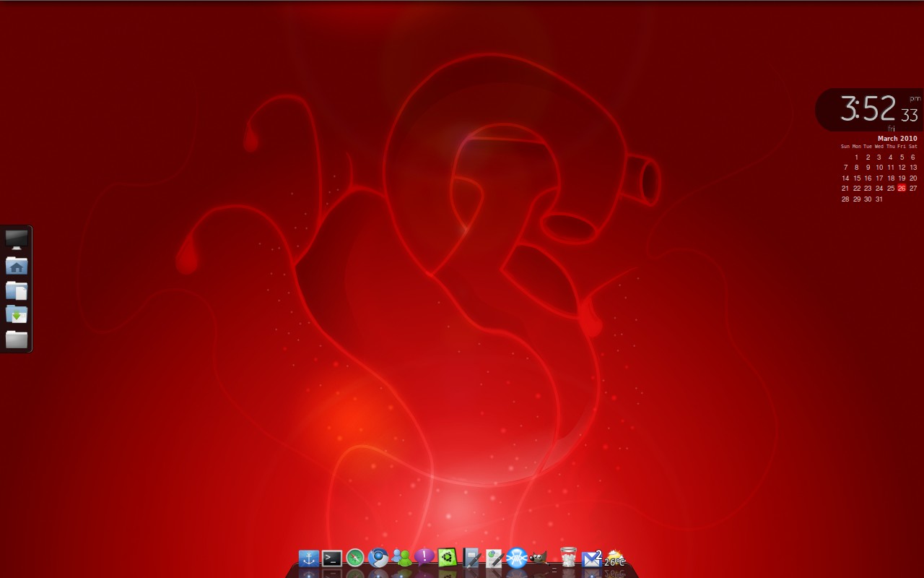Open the messenger contacts icon with two people
Screen dimensions: 924x578
[401, 558]
